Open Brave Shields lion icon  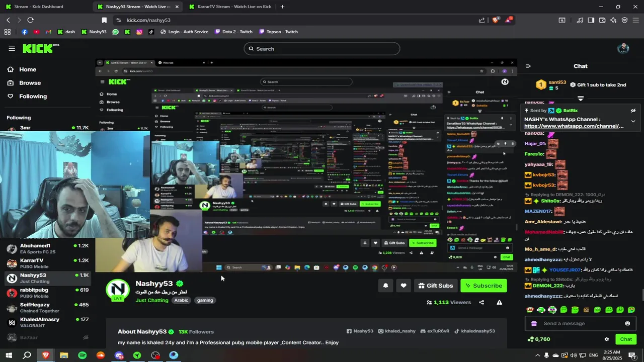click(496, 20)
